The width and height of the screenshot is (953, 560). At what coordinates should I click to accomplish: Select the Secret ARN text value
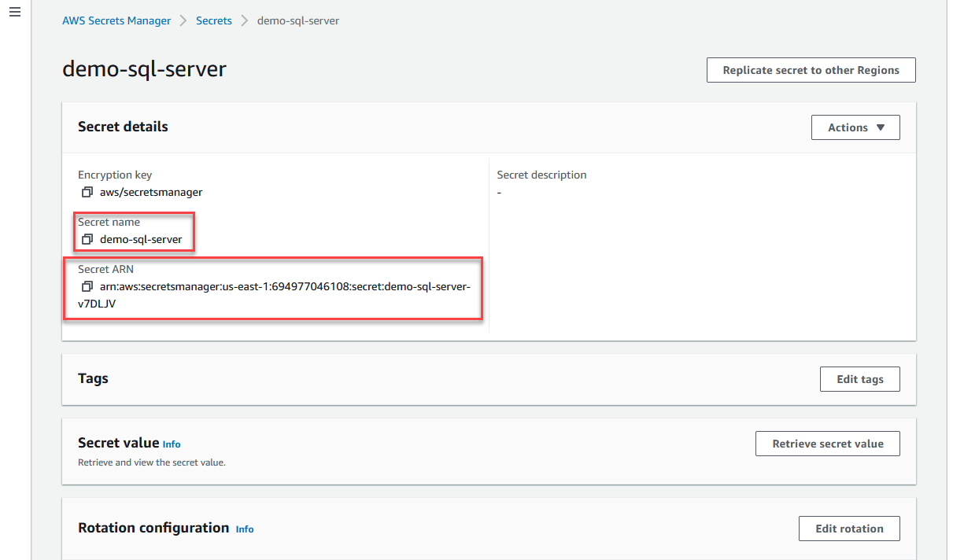(274, 295)
